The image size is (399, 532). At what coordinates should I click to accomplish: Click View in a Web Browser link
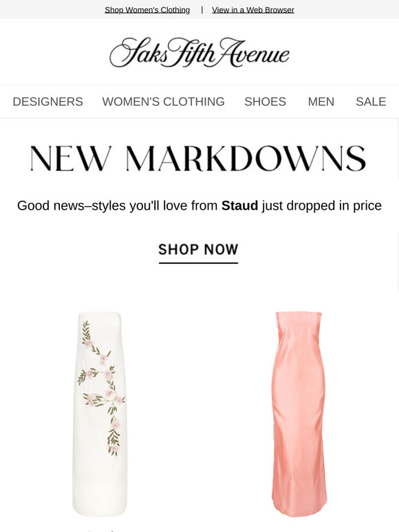253,10
